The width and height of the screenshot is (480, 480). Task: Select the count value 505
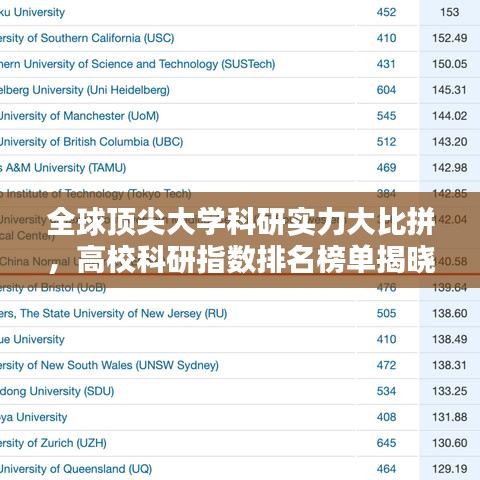click(386, 313)
